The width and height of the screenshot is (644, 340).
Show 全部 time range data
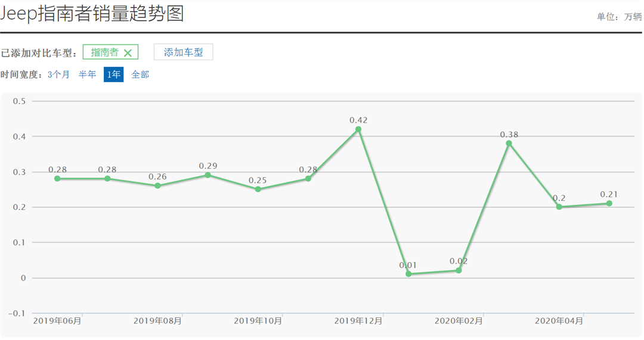pyautogui.click(x=140, y=74)
